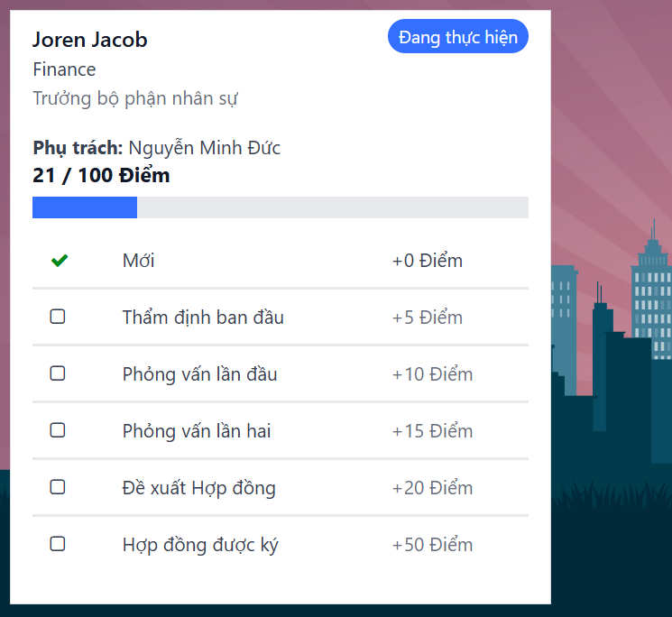Click the assignee Nguyễn Minh Đức
Screen dimensions: 672x617
coord(204,148)
